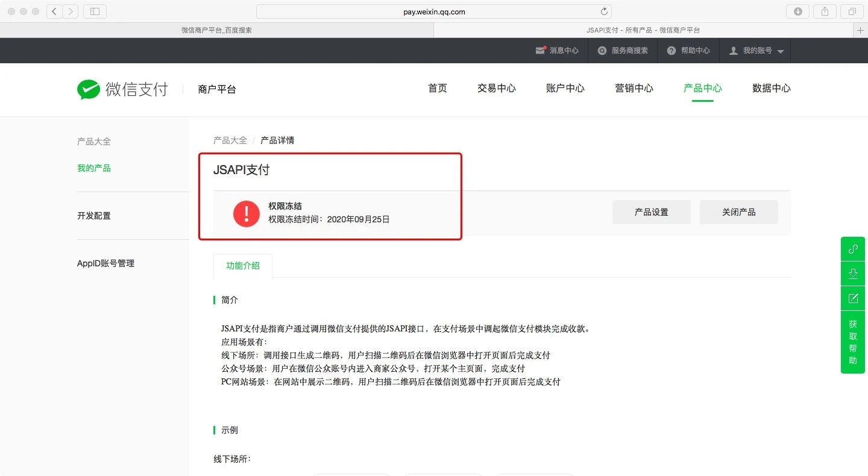This screenshot has width=868, height=476.
Task: Click the 示例 section heading
Action: coord(230,430)
